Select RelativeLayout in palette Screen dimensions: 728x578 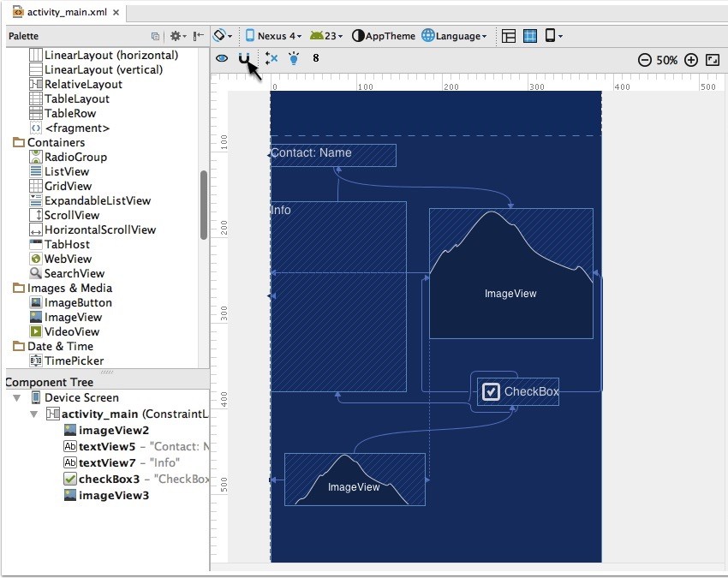75,84
